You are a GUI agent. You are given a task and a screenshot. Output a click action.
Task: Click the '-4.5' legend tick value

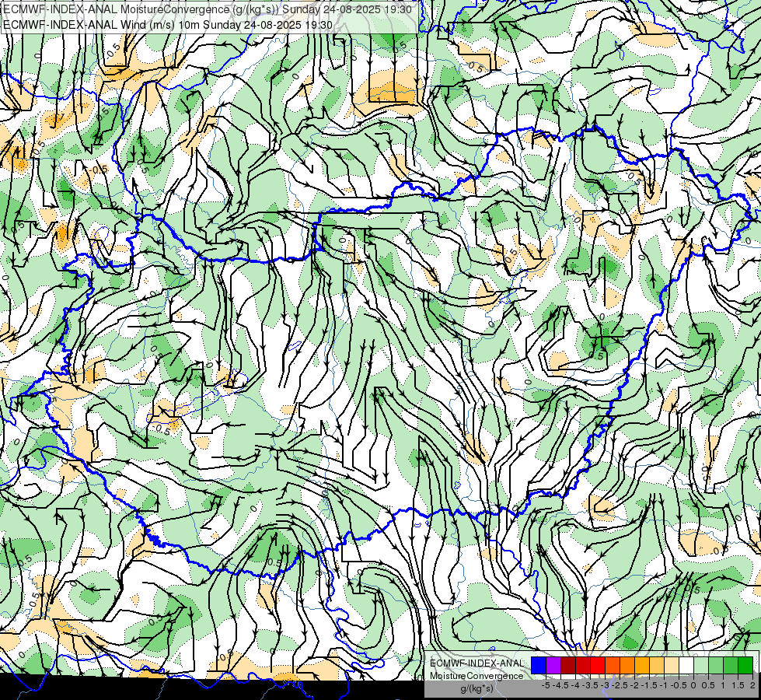click(560, 685)
